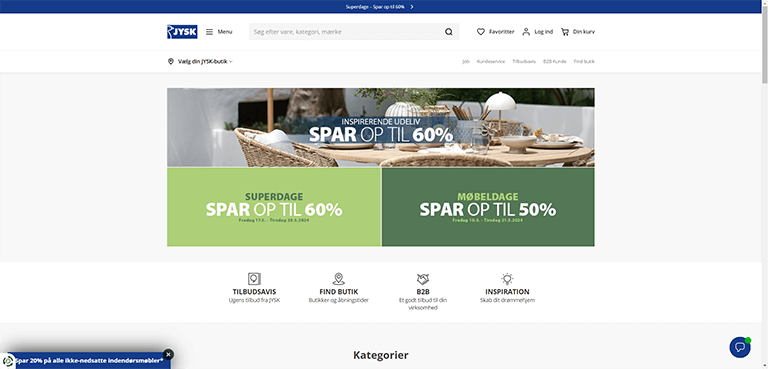Open the Tilbudsavis catalog icon
The width and height of the screenshot is (768, 369).
point(254,279)
